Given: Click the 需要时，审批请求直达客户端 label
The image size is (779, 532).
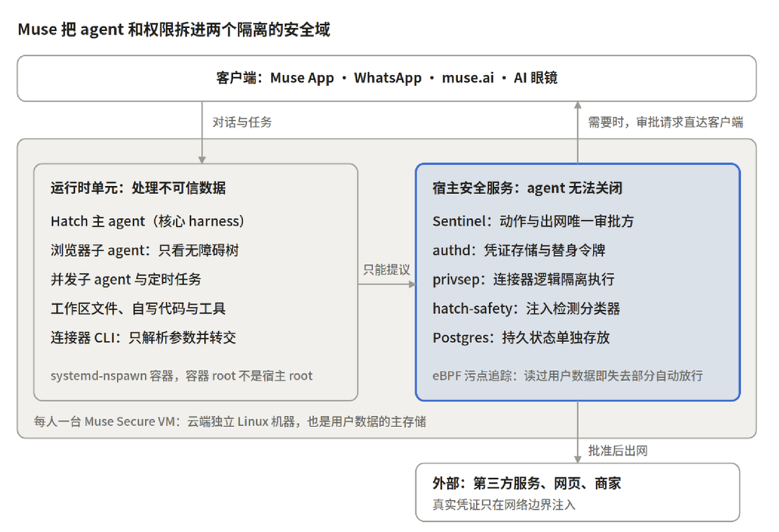Looking at the screenshot, I should click(665, 122).
